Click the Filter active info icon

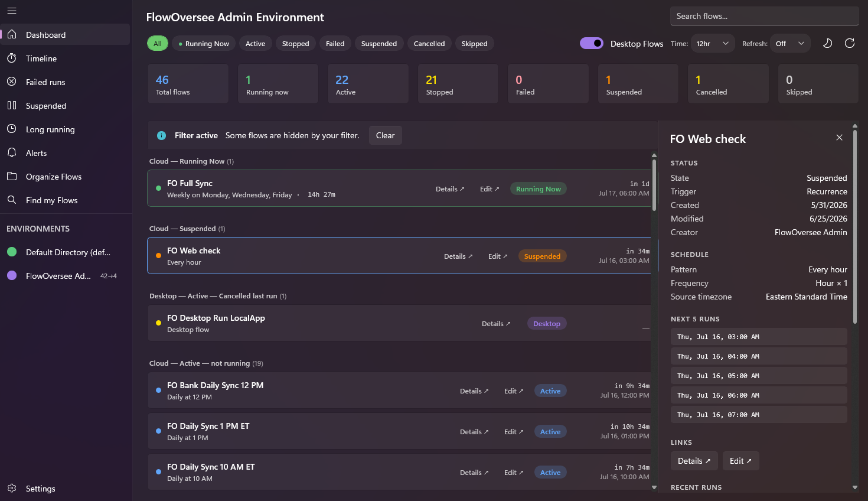point(161,135)
